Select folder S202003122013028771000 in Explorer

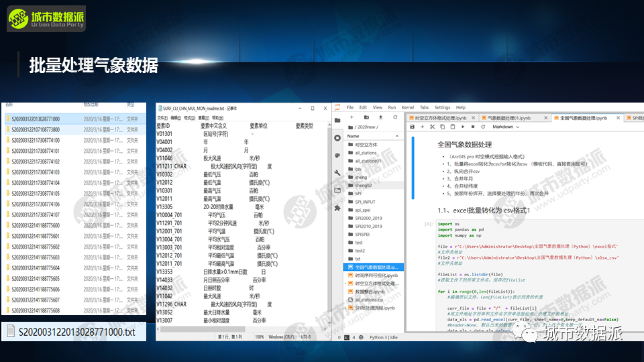(74, 119)
